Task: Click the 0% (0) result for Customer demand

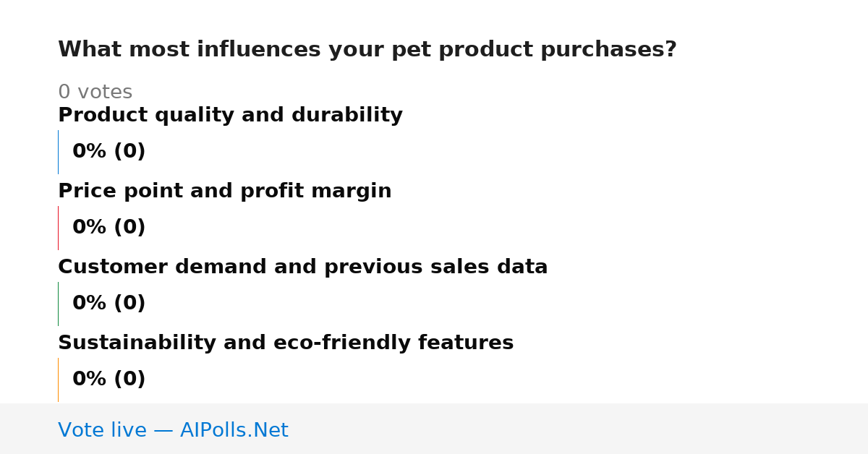Action: coord(109,304)
